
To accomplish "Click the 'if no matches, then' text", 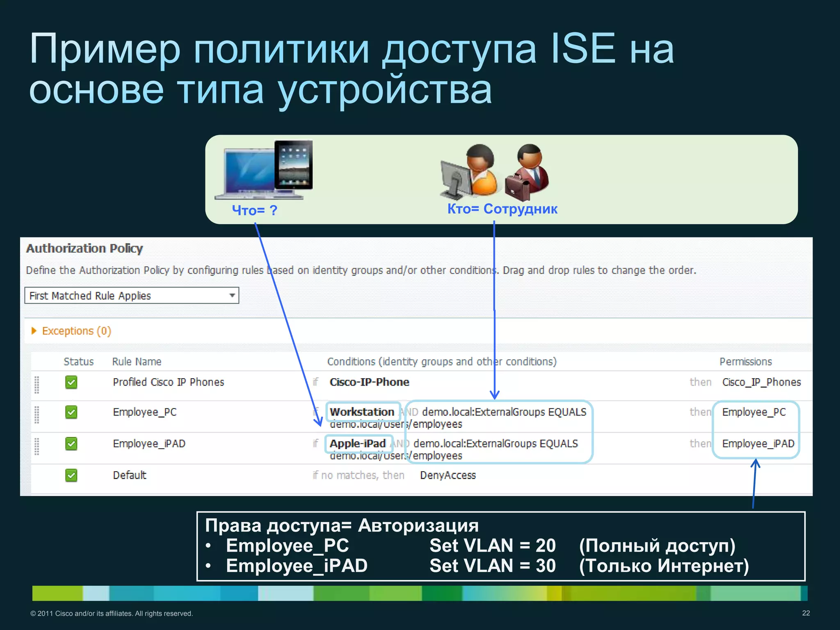I will click(x=358, y=475).
